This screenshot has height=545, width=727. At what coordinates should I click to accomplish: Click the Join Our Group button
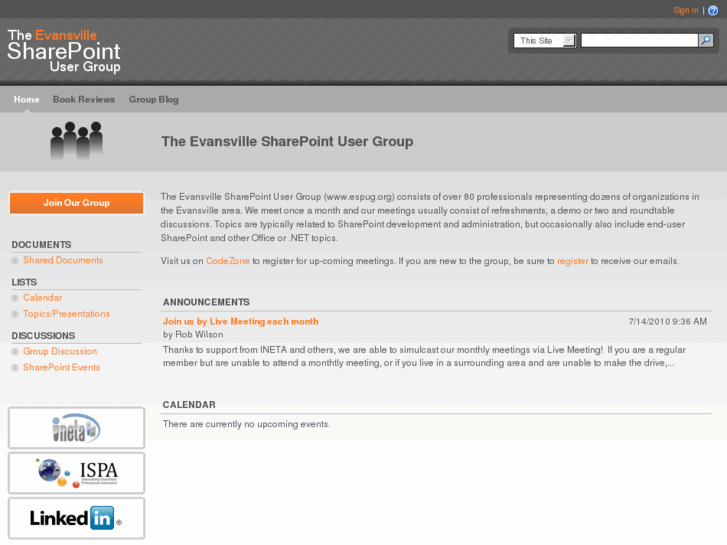77,203
